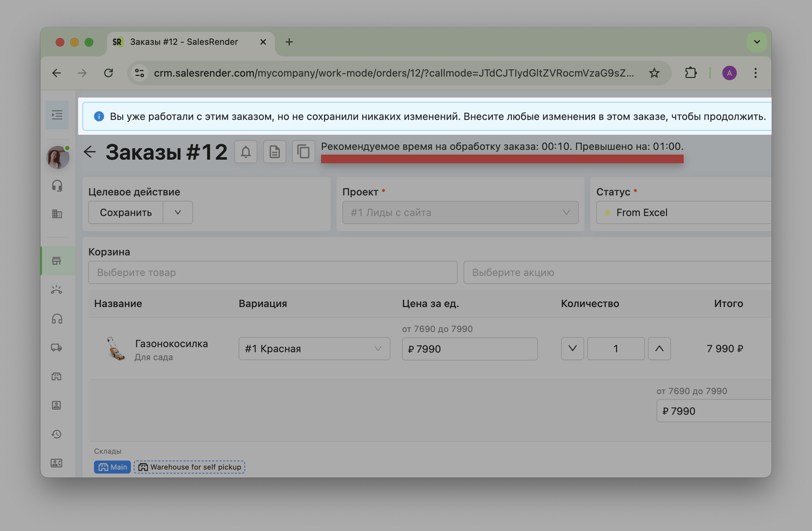Image resolution: width=812 pixels, height=531 pixels.
Task: Select the Main warehouse tag
Action: (112, 467)
